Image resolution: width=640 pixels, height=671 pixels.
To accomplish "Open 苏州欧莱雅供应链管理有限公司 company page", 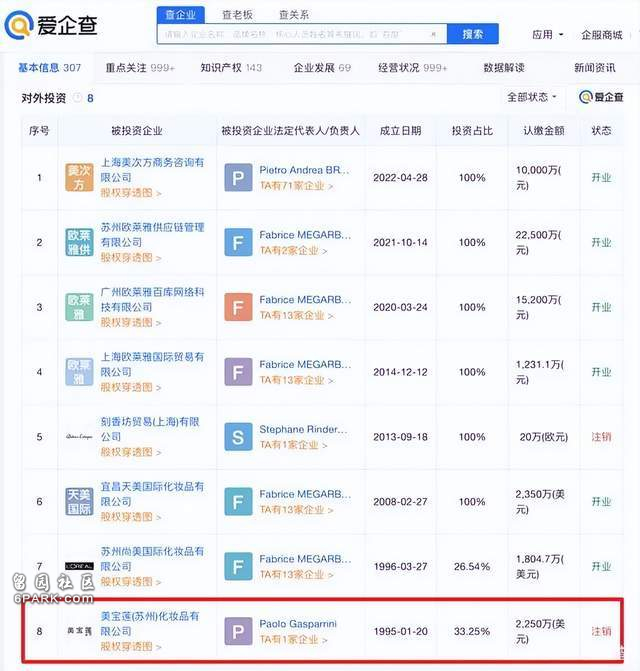I will 152,235.
